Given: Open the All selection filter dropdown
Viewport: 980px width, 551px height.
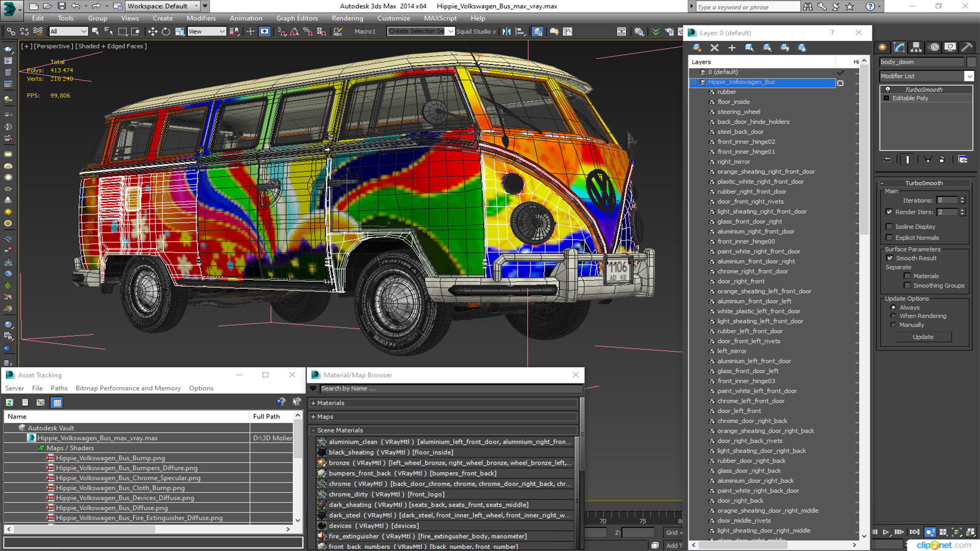Looking at the screenshot, I should click(68, 32).
